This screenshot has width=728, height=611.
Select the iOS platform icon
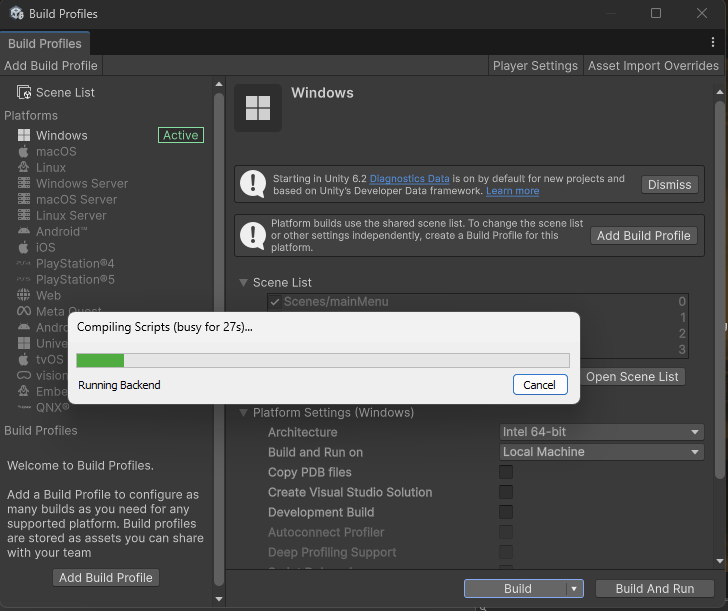[24, 247]
